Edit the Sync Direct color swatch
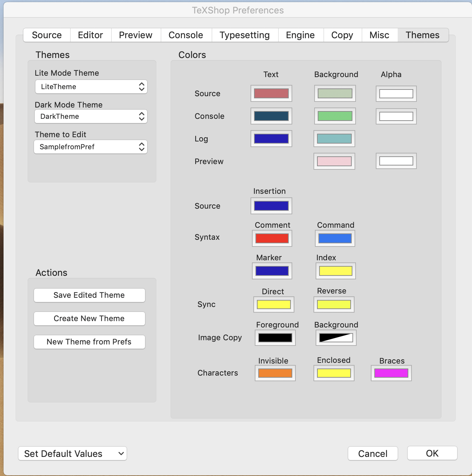The height and width of the screenshot is (476, 472). [x=274, y=304]
